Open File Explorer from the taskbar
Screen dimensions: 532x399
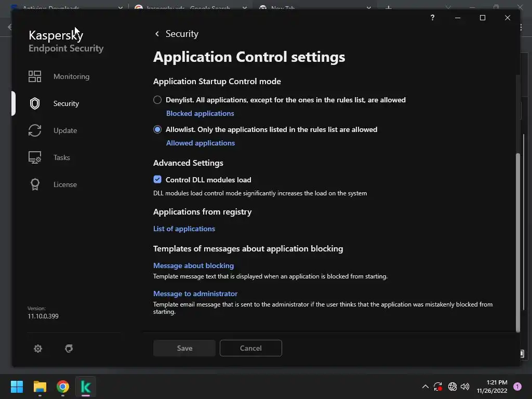tap(39, 387)
